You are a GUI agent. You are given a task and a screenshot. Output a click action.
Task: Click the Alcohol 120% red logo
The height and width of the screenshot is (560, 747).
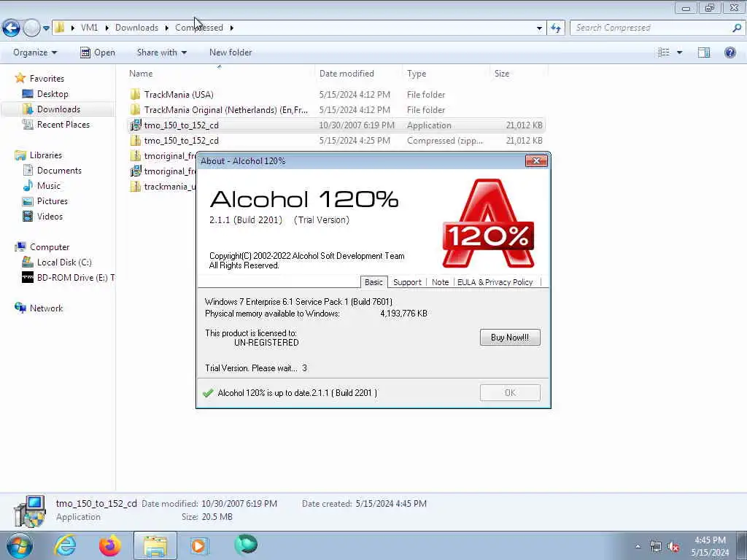(x=488, y=223)
